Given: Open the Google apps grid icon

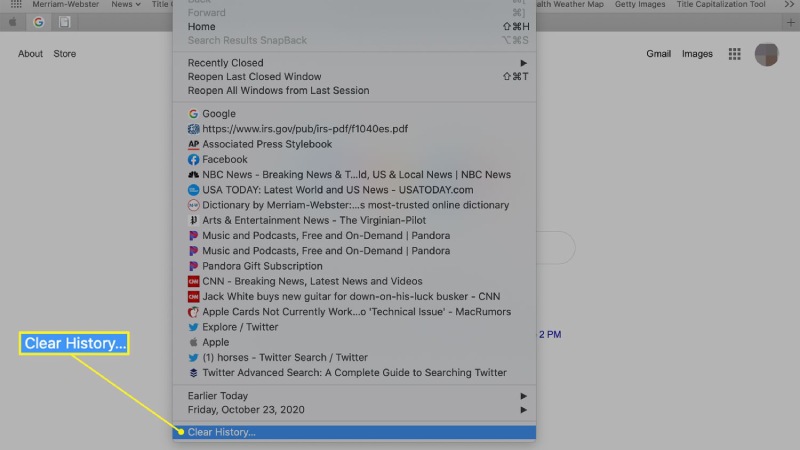Looking at the screenshot, I should pyautogui.click(x=734, y=54).
